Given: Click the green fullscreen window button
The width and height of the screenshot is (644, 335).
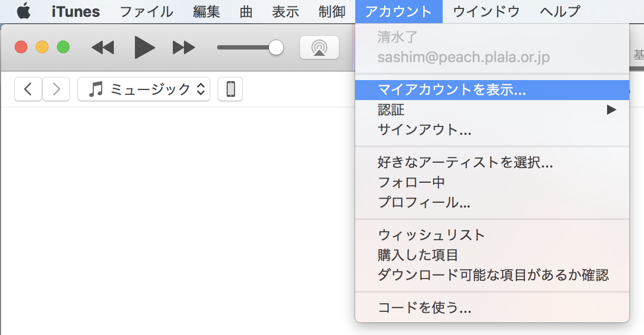Looking at the screenshot, I should click(63, 47).
